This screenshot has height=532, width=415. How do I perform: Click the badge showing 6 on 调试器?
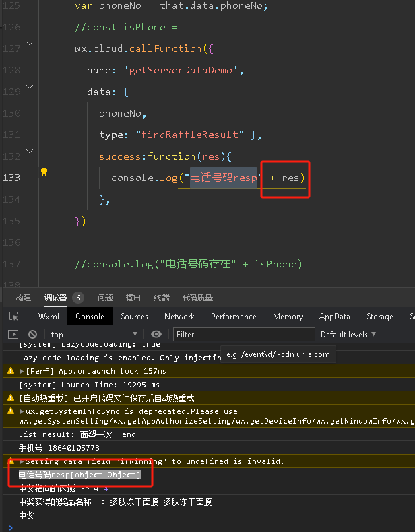click(78, 298)
